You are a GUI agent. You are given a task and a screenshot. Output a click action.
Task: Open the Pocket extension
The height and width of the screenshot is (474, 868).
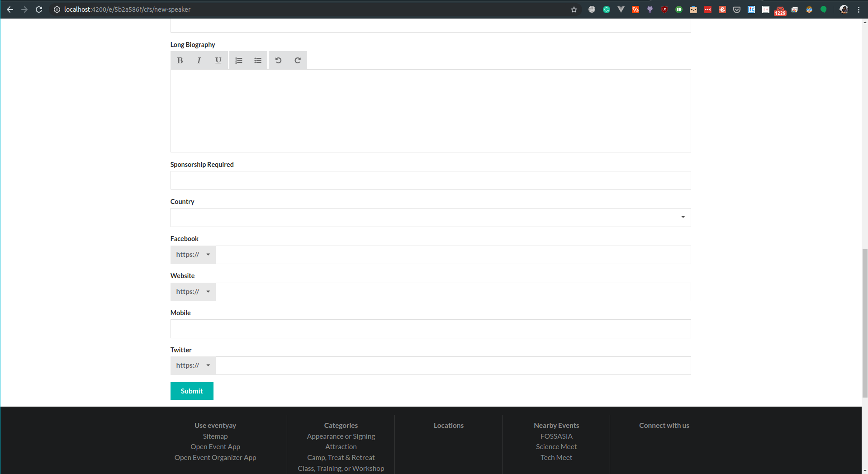(737, 9)
